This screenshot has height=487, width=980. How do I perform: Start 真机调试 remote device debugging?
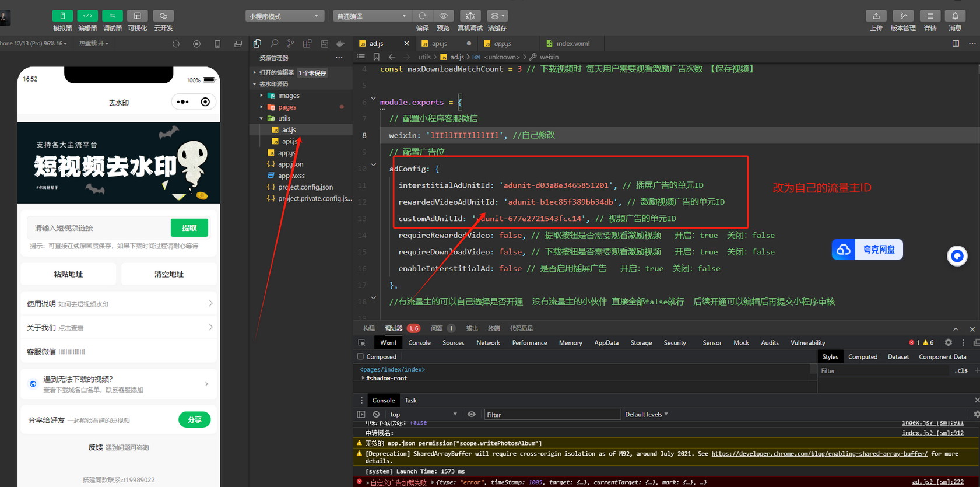(x=470, y=16)
